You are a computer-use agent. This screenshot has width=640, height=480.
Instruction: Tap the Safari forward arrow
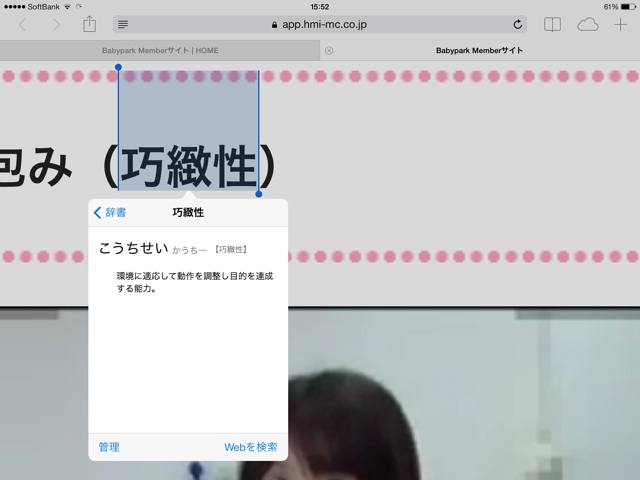(56, 25)
